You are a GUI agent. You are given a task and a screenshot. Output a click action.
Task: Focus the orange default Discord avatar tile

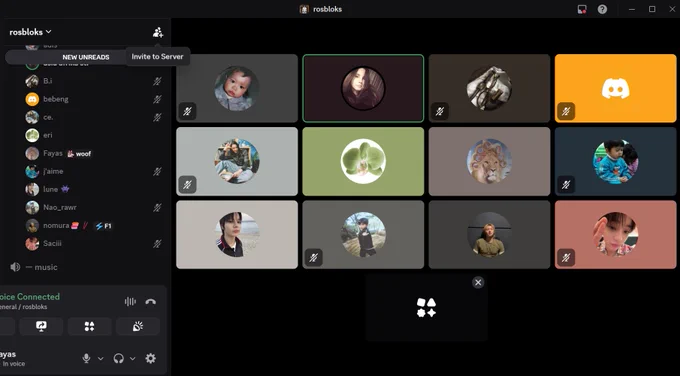tap(615, 88)
